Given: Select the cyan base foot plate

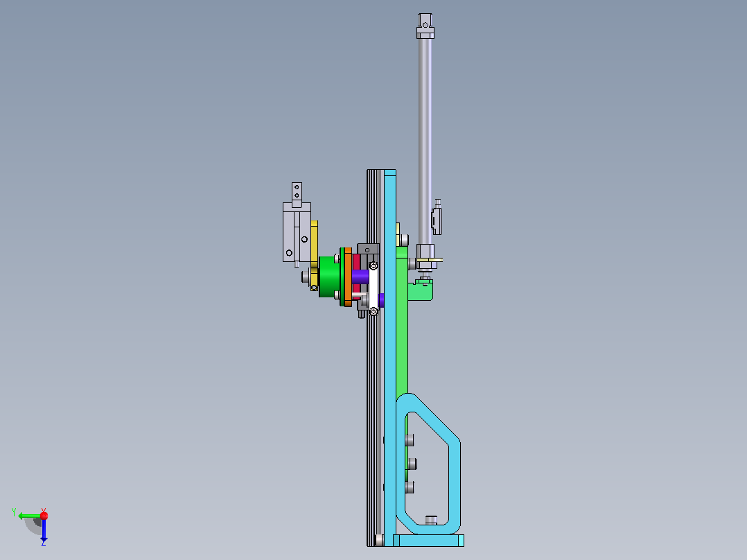Looking at the screenshot, I should coord(428,541).
